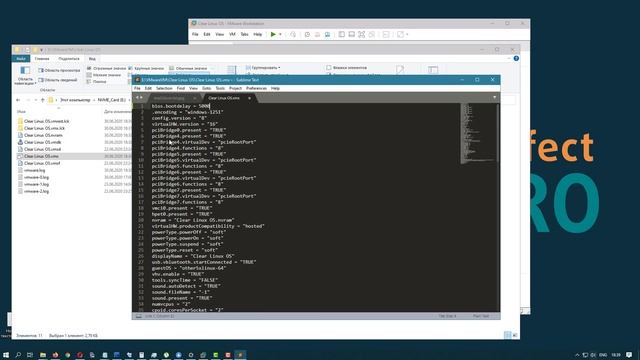Image resolution: width=640 pixels, height=360 pixels.
Task: Click the guestOS = "other5xlinux-64" line
Action: click(x=189, y=268)
